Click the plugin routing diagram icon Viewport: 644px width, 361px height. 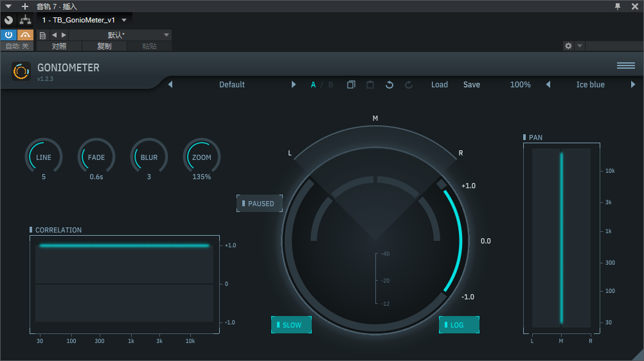(25, 20)
